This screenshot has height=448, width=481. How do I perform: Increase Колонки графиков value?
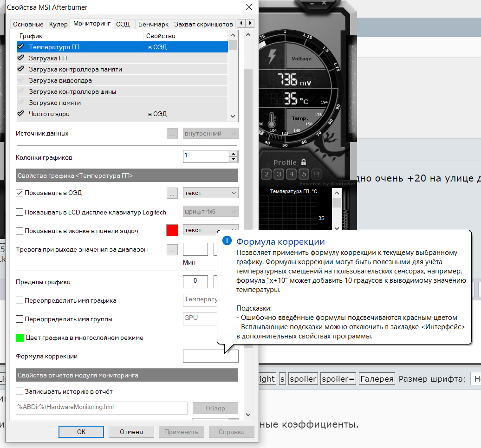234,154
